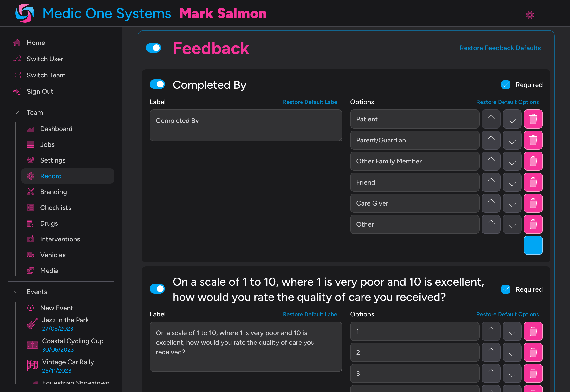Select the Drugs pill icon
This screenshot has height=392, width=570.
point(30,223)
